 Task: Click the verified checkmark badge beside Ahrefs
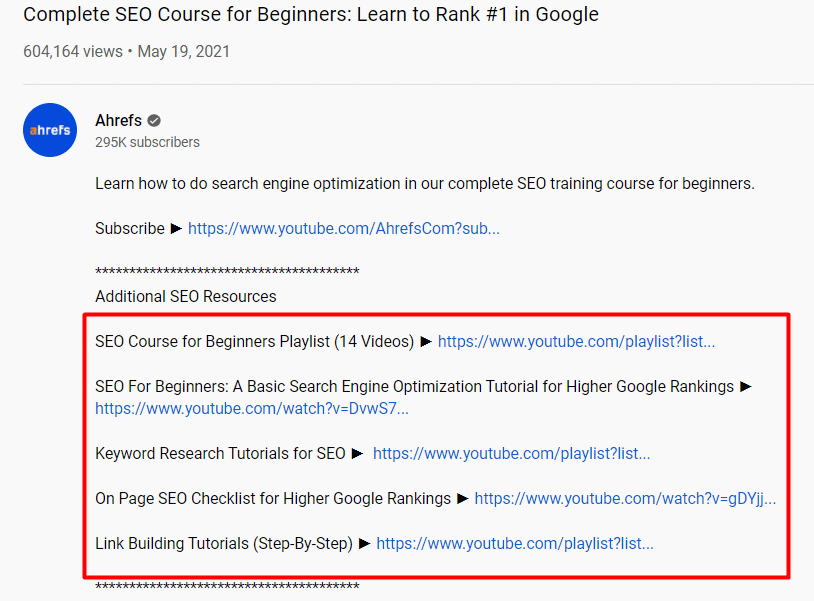point(154,120)
